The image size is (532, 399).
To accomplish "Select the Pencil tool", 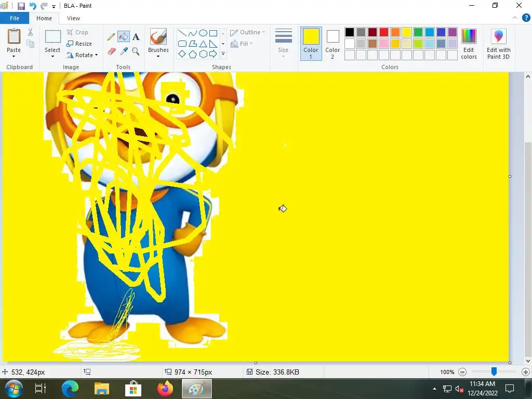I will [111, 37].
